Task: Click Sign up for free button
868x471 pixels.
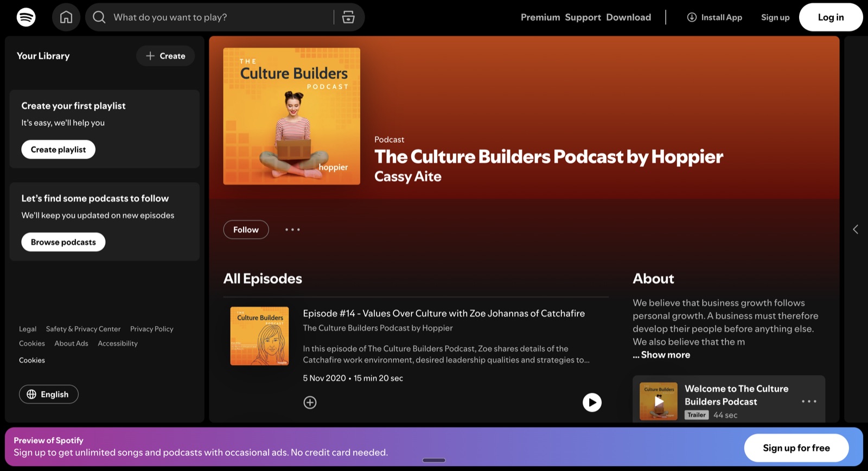Action: (x=796, y=448)
